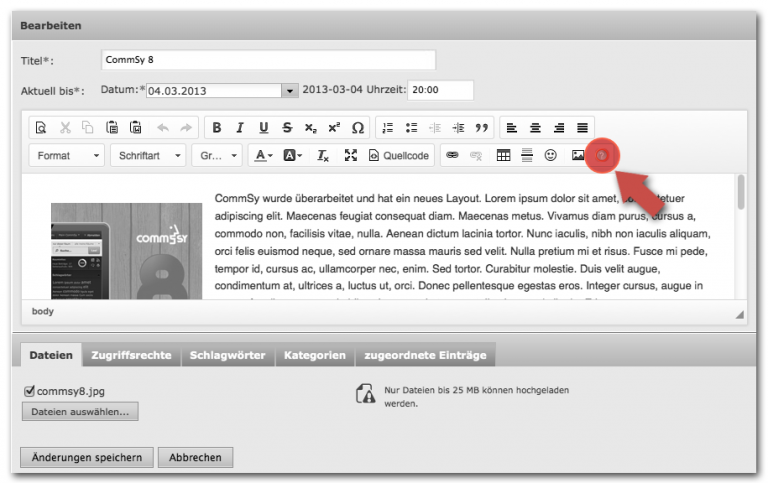Viewport: 768px width, 483px height.
Task: Apply subscript formatting
Action: (x=311, y=128)
